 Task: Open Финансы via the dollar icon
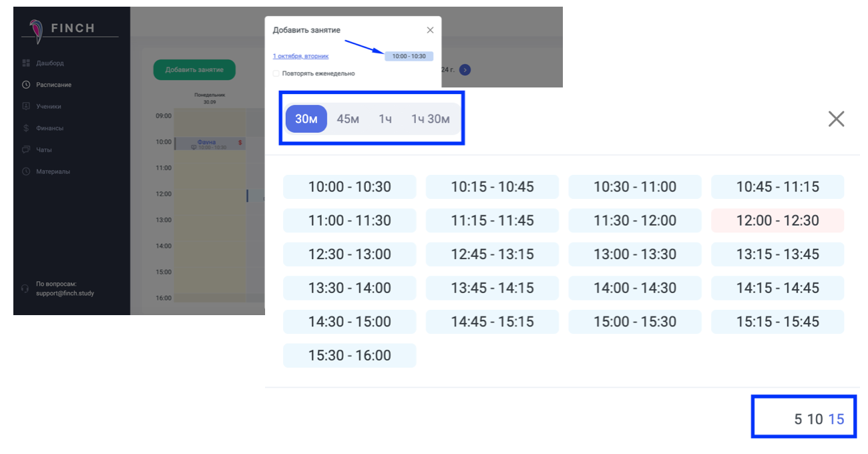[26, 128]
